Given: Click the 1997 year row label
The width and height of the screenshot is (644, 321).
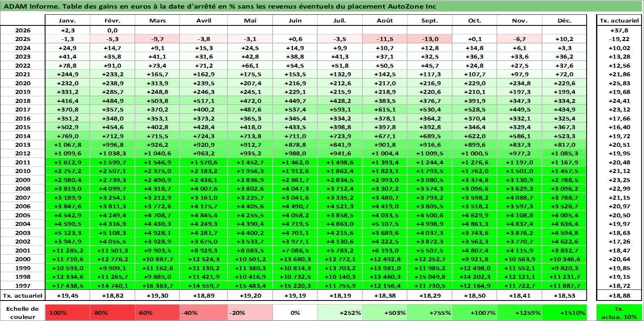Looking at the screenshot, I should pyautogui.click(x=23, y=286).
